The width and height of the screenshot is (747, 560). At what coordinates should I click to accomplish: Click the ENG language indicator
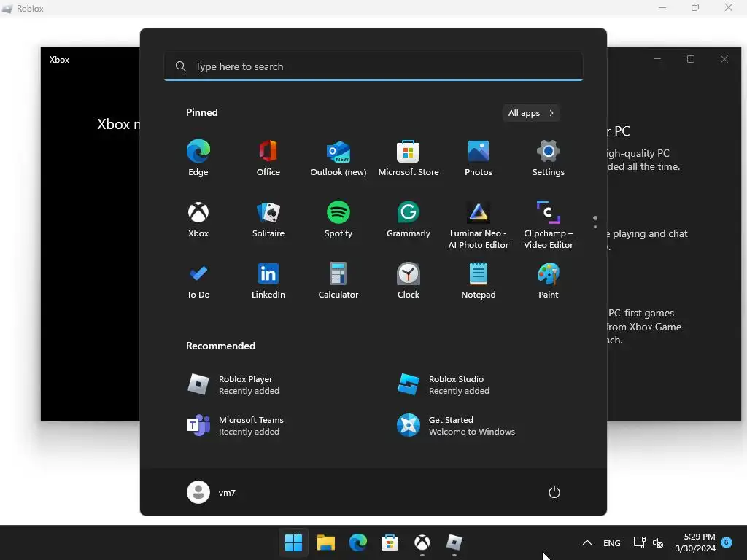tap(612, 543)
